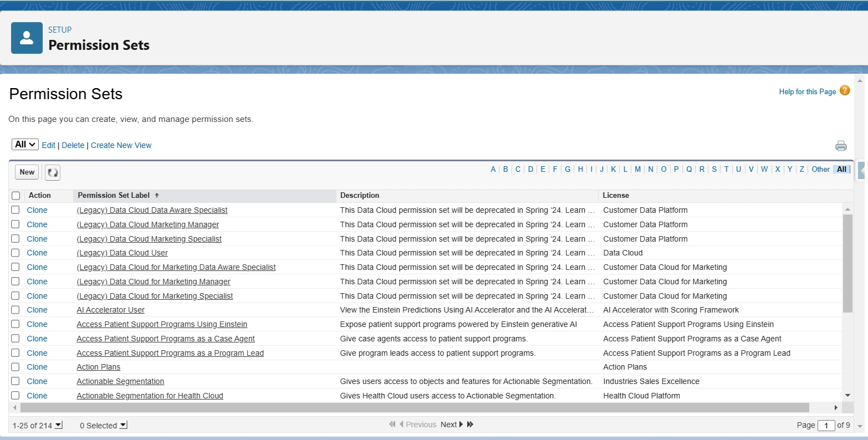Click the New permission set button

point(26,172)
